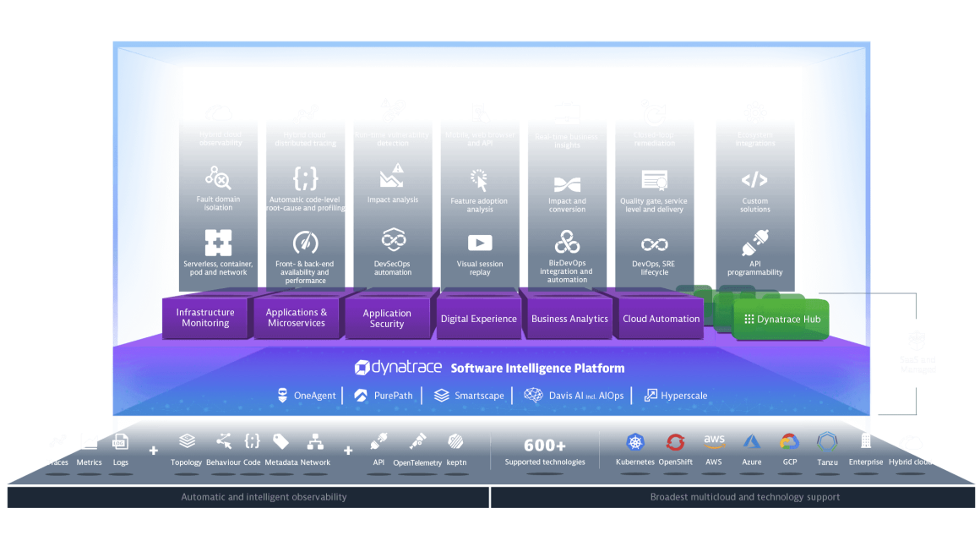Select the Kubernetes icon
The image size is (980, 552).
(x=634, y=440)
